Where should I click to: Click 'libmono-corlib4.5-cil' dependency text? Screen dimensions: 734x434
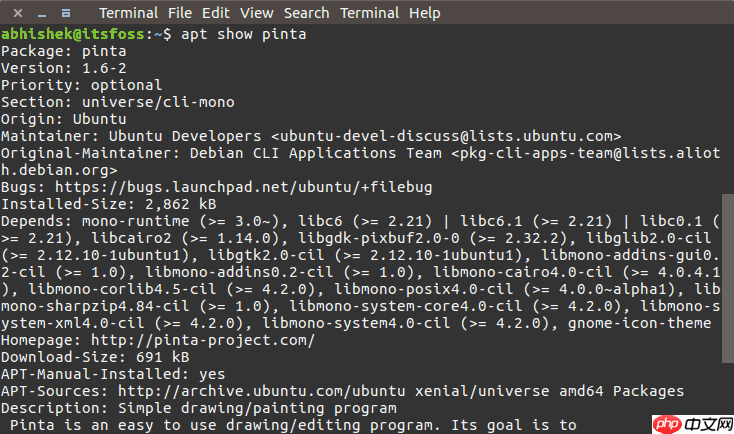122,289
